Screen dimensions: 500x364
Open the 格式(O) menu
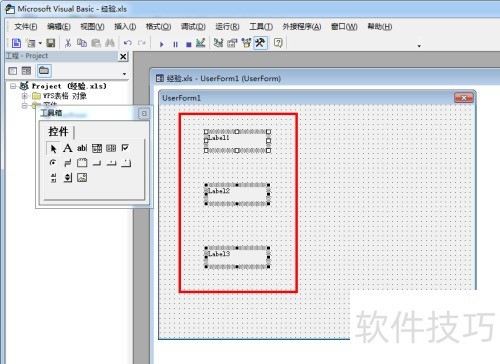pos(158,26)
